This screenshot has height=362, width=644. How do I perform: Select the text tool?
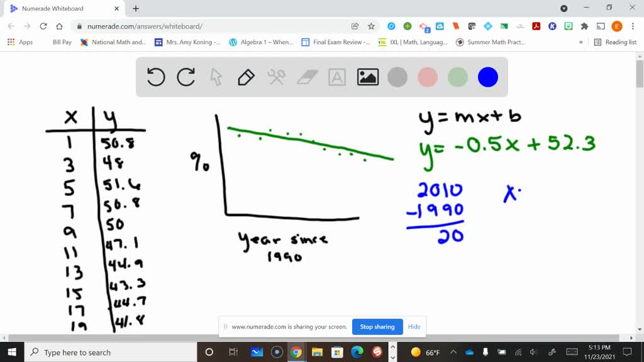click(x=337, y=77)
